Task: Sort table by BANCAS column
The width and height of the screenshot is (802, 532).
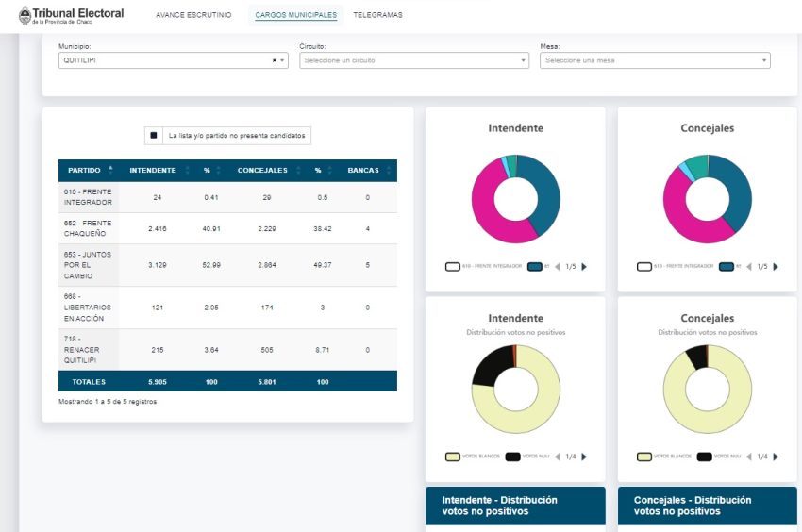Action: click(367, 171)
